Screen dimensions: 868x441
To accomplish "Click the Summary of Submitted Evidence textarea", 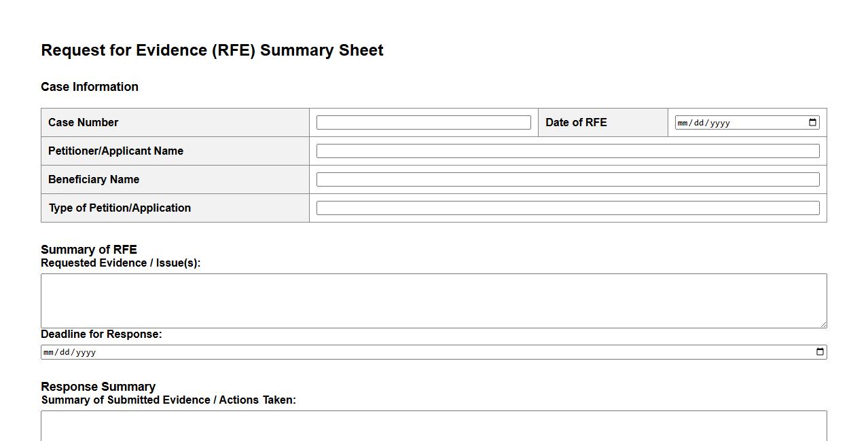I will 433,426.
